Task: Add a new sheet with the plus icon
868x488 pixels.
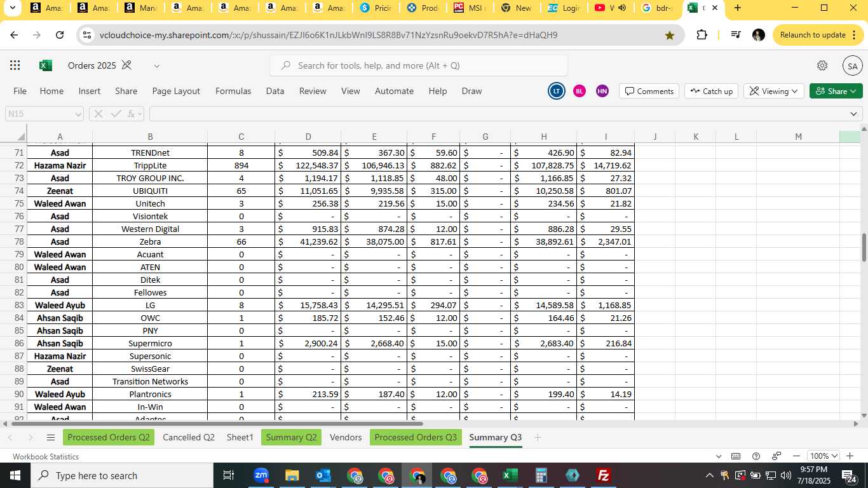Action: [x=538, y=437]
